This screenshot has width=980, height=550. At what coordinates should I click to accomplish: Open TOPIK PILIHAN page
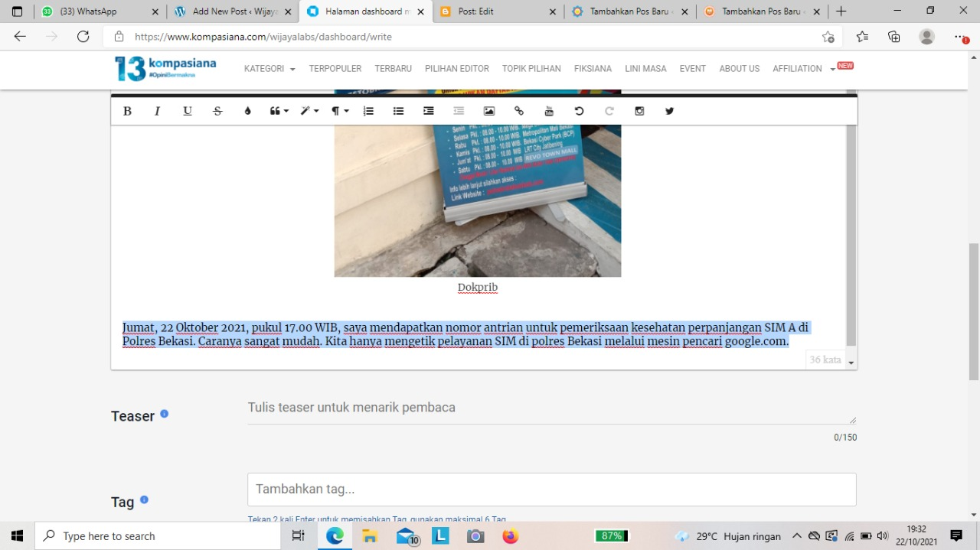[531, 69]
